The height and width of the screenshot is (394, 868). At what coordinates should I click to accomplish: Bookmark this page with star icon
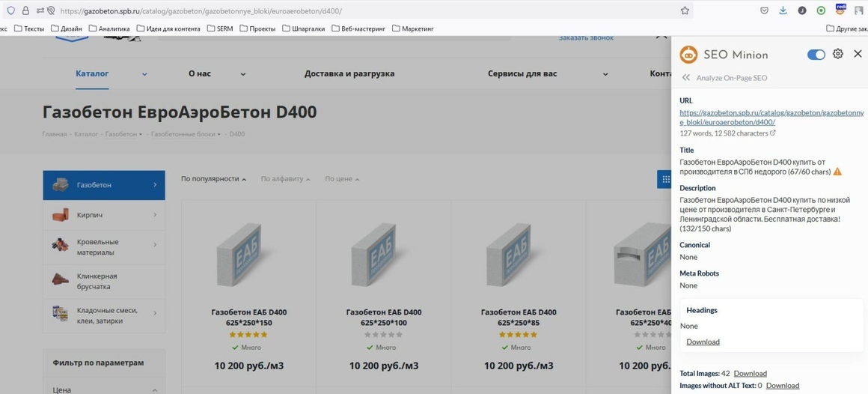685,10
